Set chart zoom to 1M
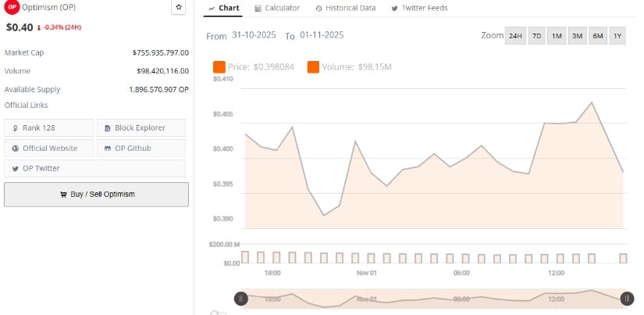Image resolution: width=644 pixels, height=315 pixels. (557, 36)
